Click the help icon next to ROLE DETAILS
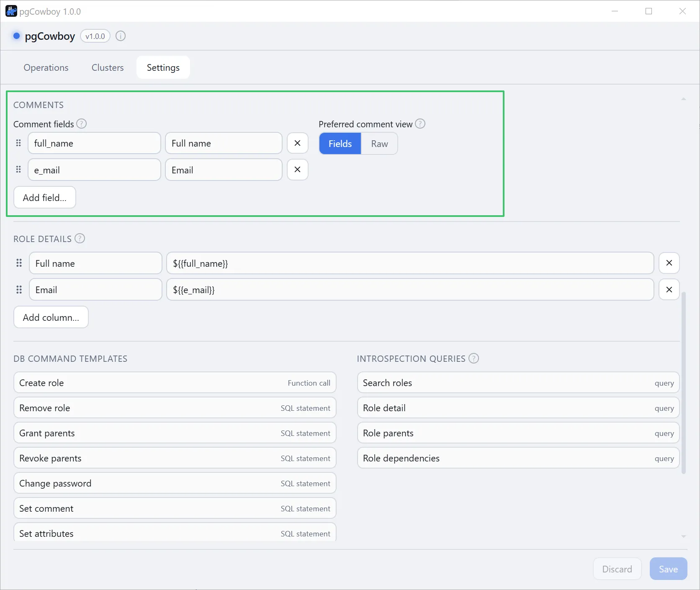The height and width of the screenshot is (590, 700). coord(80,238)
